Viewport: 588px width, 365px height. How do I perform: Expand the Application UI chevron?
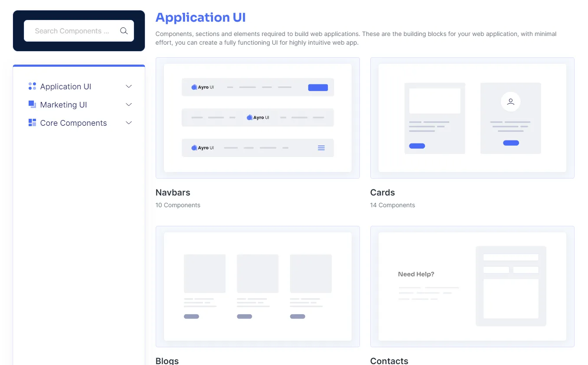click(x=128, y=86)
